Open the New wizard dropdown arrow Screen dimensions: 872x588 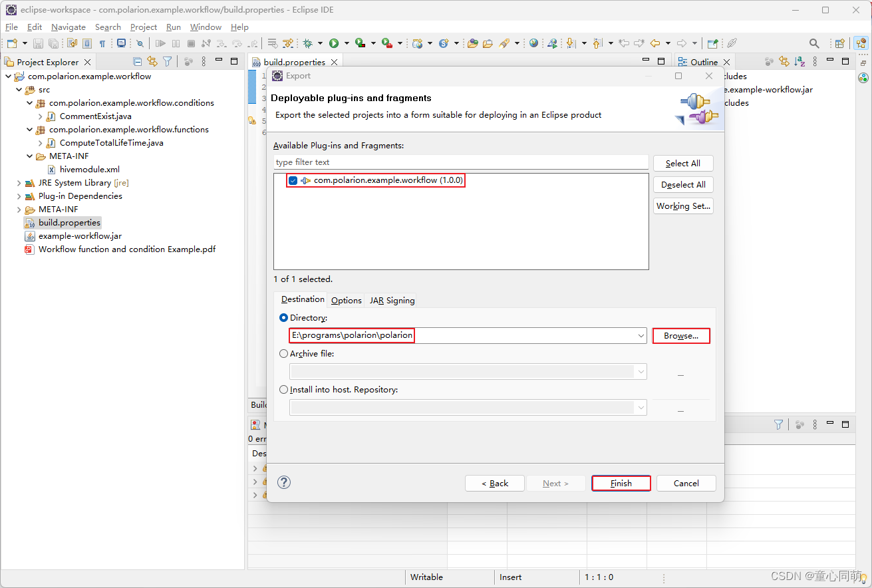(x=25, y=43)
